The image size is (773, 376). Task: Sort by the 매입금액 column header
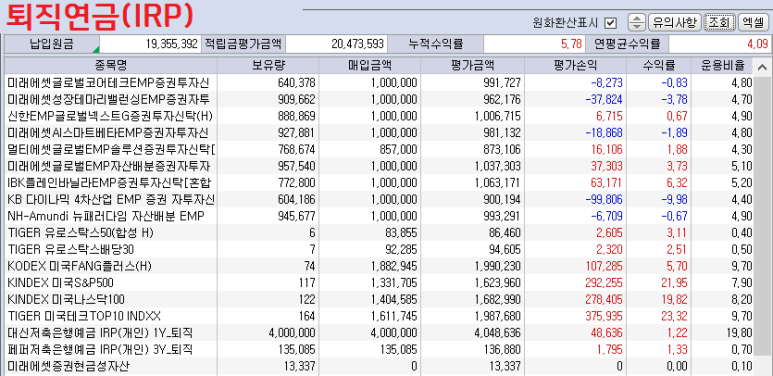point(370,66)
